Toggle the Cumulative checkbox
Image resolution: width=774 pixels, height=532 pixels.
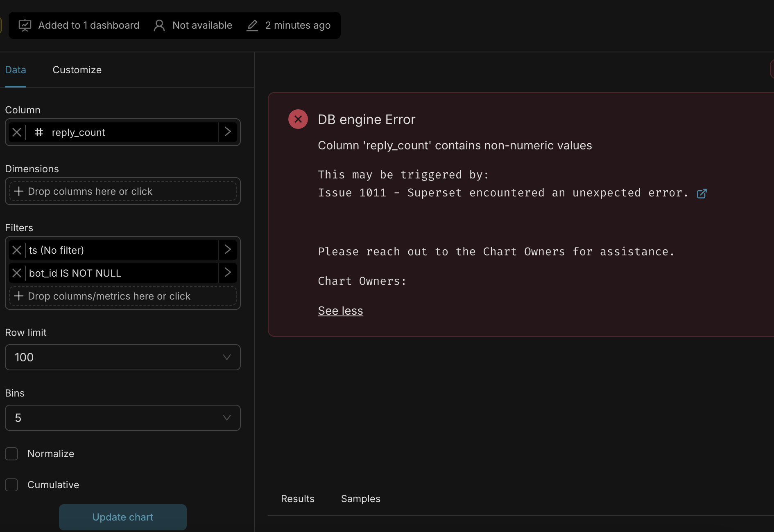11,485
